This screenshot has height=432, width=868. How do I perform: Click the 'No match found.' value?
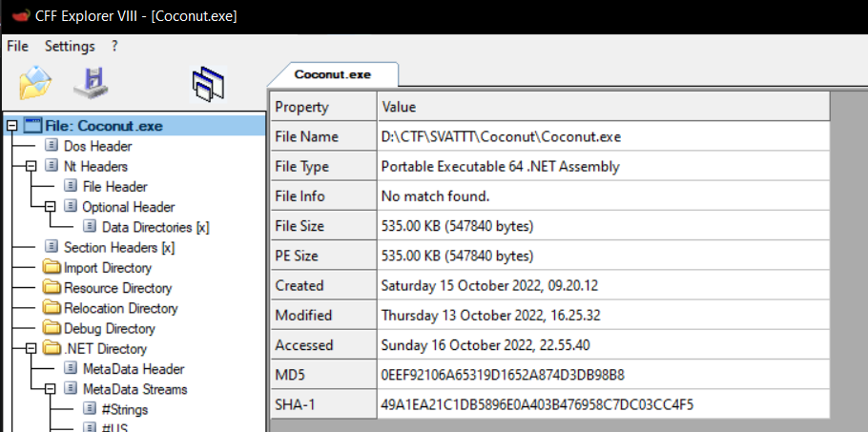click(x=436, y=196)
